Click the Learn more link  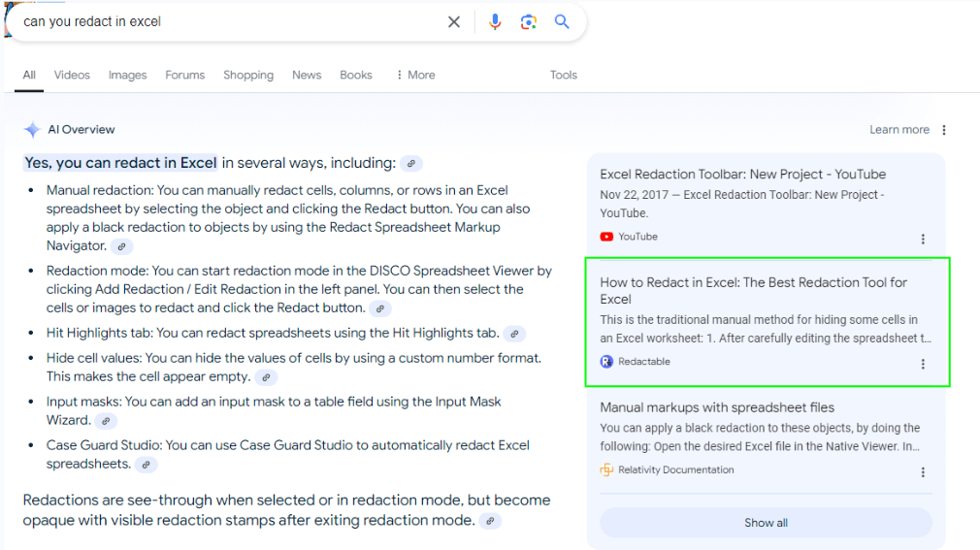click(899, 129)
